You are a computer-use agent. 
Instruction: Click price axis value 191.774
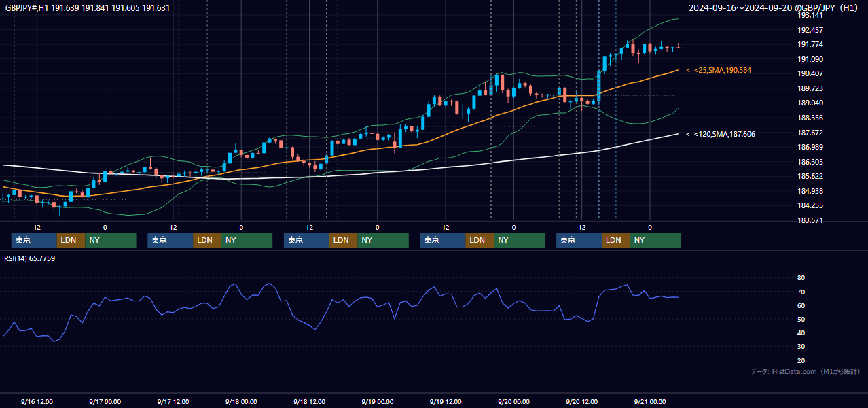tap(810, 44)
